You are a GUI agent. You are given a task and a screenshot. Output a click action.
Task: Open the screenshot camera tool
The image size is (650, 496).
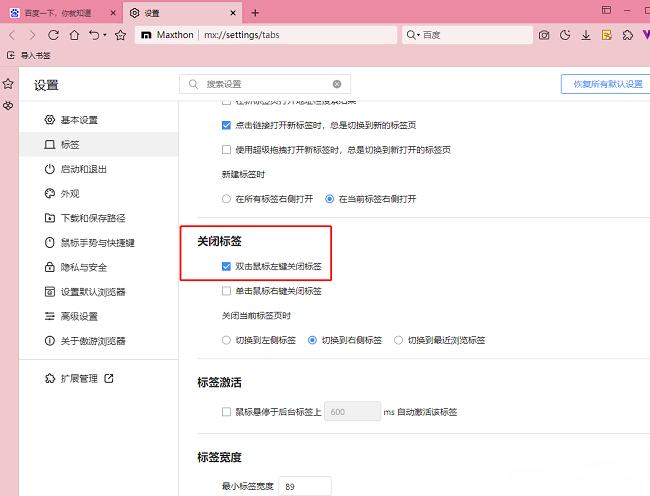coord(544,35)
